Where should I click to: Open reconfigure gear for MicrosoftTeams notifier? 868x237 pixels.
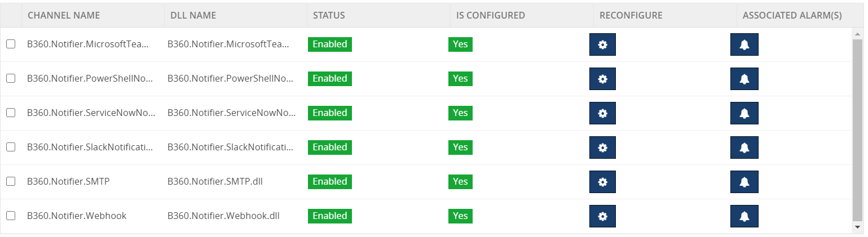tap(602, 44)
